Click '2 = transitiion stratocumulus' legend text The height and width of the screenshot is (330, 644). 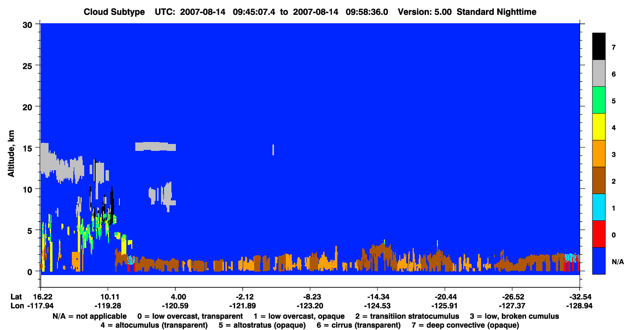point(407,316)
